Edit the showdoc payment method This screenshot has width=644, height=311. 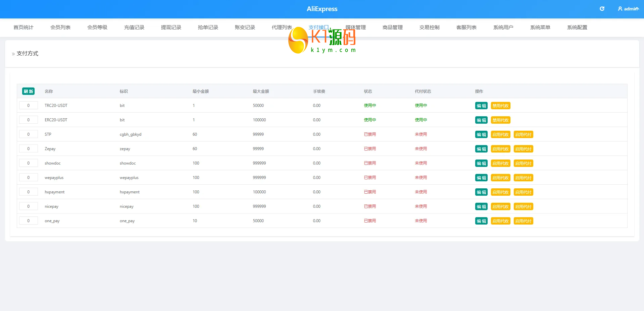click(x=481, y=163)
